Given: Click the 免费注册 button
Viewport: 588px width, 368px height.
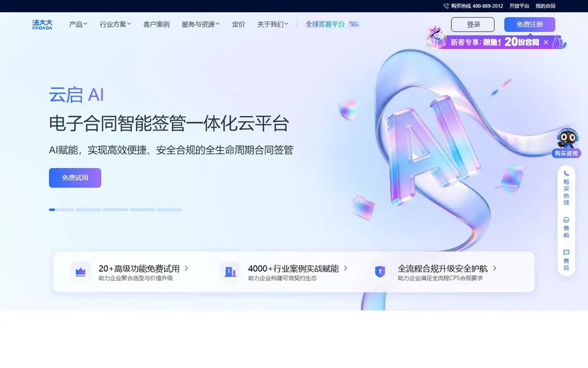Looking at the screenshot, I should [529, 25].
